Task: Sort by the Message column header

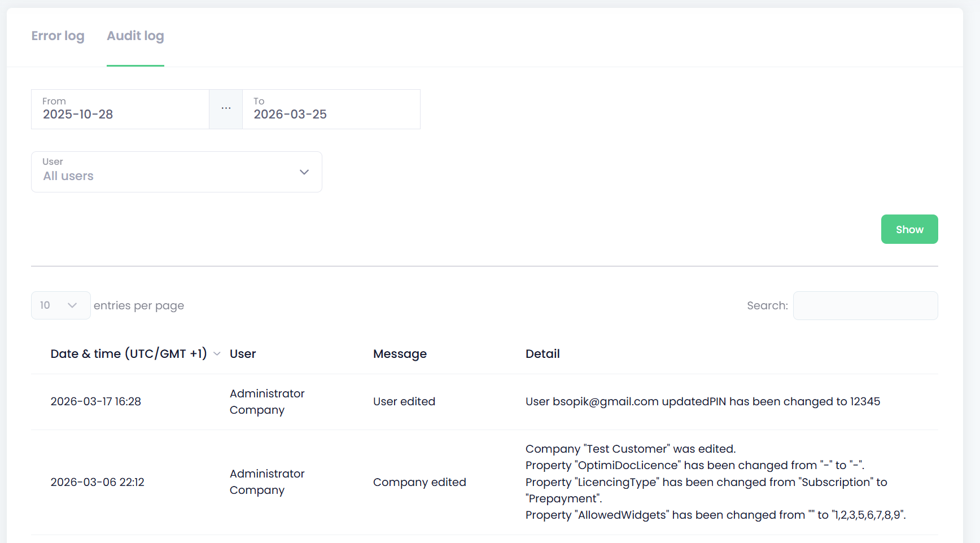Action: [x=400, y=354]
